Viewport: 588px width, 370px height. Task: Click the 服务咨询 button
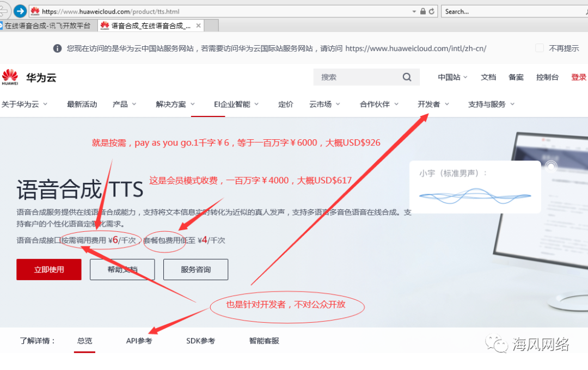[196, 269]
